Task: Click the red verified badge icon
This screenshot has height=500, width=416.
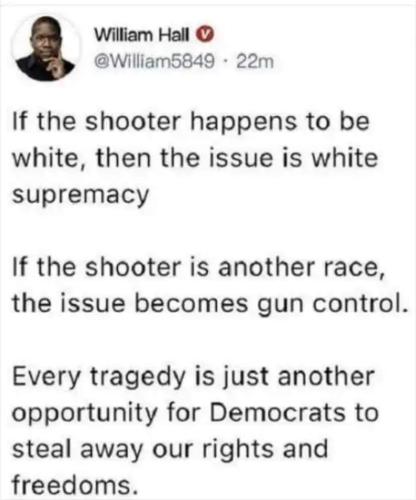Action: (x=206, y=34)
